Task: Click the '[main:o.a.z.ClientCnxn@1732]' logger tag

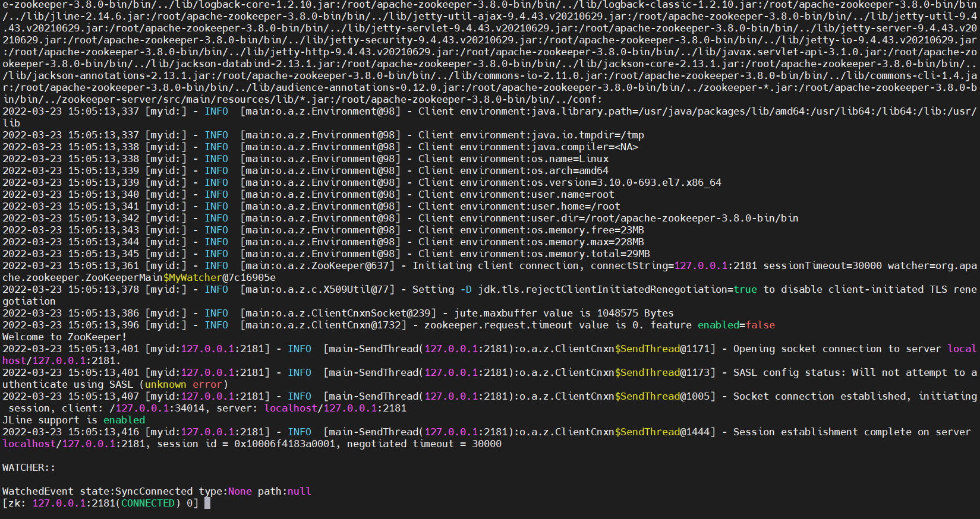Action: pos(323,325)
